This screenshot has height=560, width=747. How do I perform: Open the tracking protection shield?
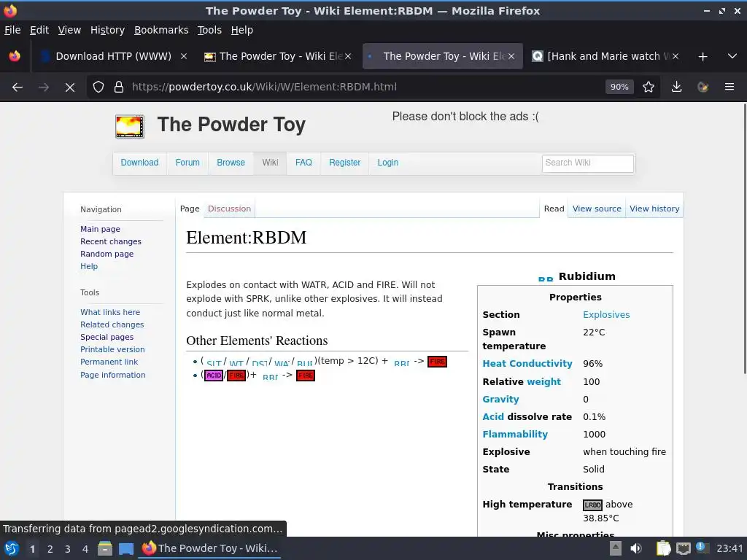[98, 87]
